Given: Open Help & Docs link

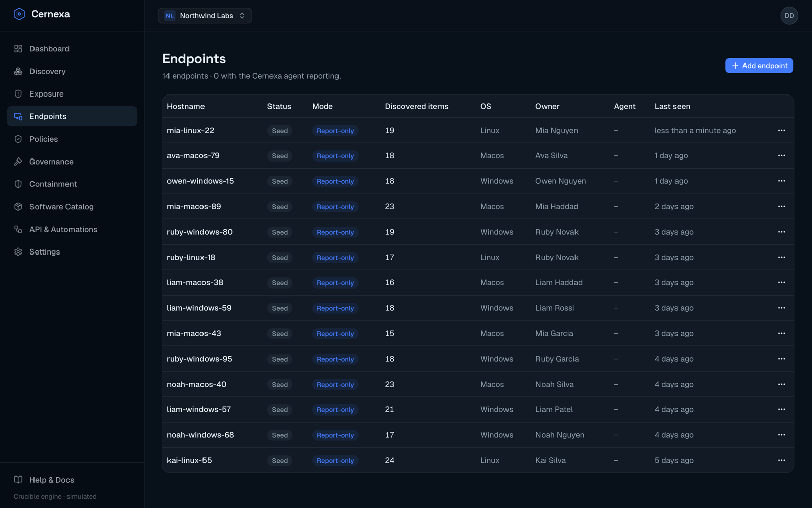Looking at the screenshot, I should (x=72, y=480).
